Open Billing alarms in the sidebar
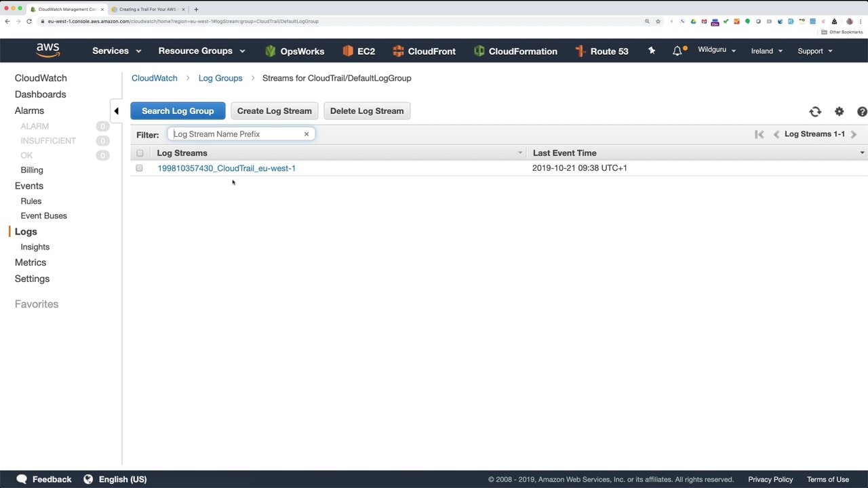This screenshot has width=868, height=488. (x=32, y=170)
